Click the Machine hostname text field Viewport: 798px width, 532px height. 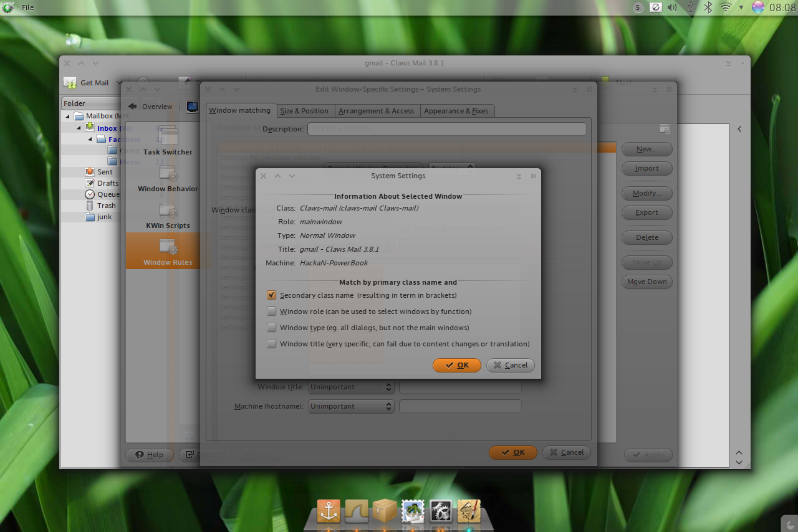pos(460,406)
